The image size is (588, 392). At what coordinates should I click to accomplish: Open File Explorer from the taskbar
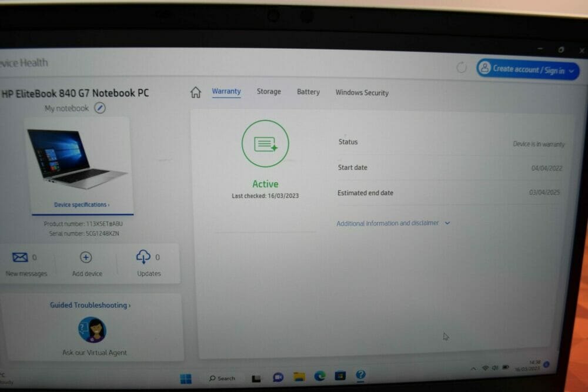(x=299, y=377)
